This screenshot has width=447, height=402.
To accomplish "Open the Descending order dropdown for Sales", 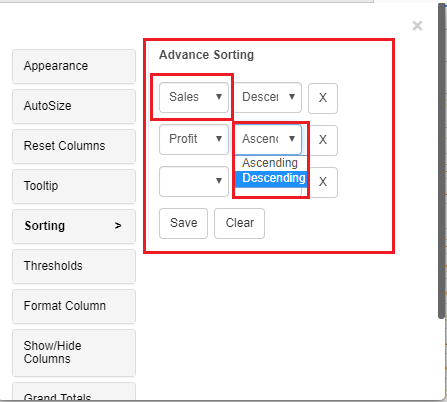I will coord(268,97).
